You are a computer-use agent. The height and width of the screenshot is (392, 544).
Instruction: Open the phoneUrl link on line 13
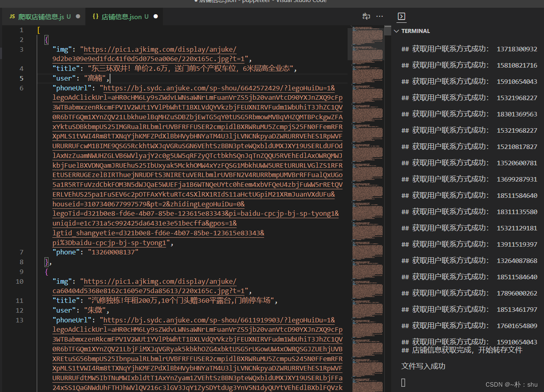coord(198,354)
